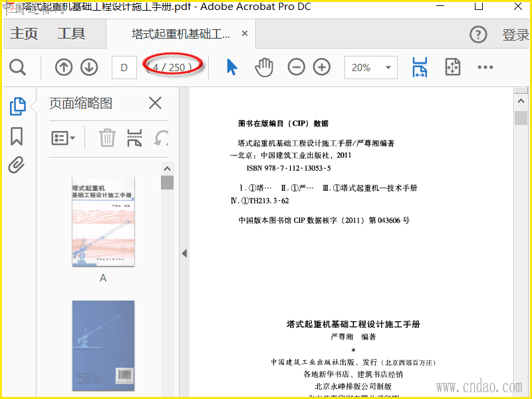Choose the selection arrow tool
Image resolution: width=532 pixels, height=399 pixels.
pyautogui.click(x=231, y=67)
